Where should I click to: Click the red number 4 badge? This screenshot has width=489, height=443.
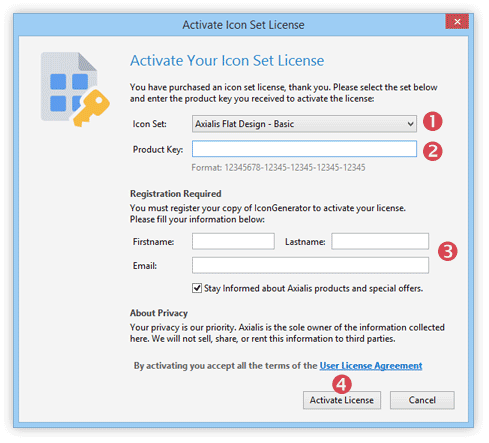pos(342,385)
